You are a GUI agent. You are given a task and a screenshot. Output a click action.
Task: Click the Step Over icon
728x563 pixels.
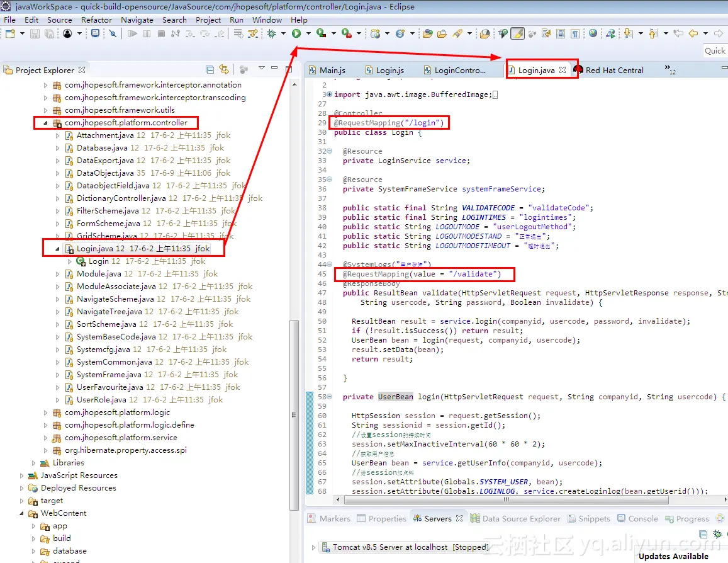click(204, 33)
